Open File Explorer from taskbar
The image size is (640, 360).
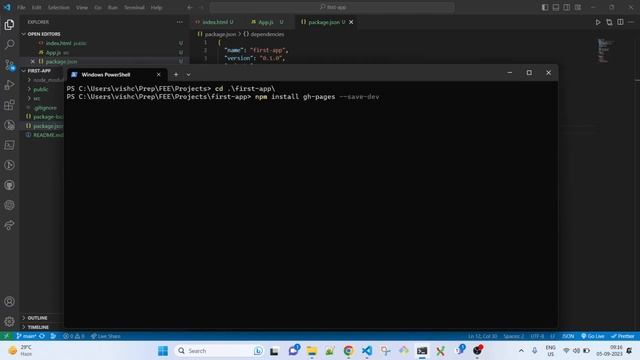click(312, 351)
